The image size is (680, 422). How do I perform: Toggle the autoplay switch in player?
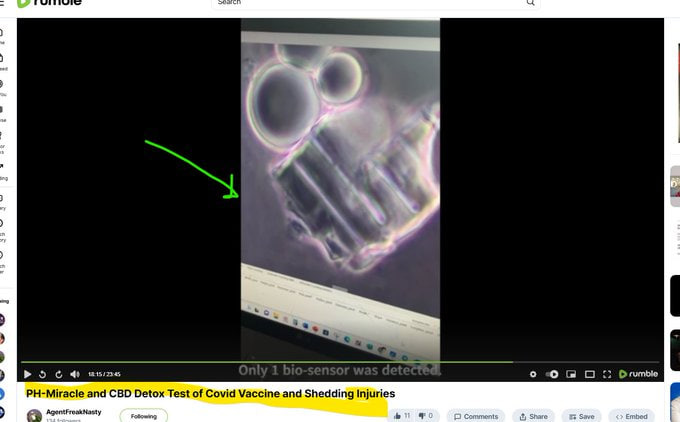click(552, 374)
